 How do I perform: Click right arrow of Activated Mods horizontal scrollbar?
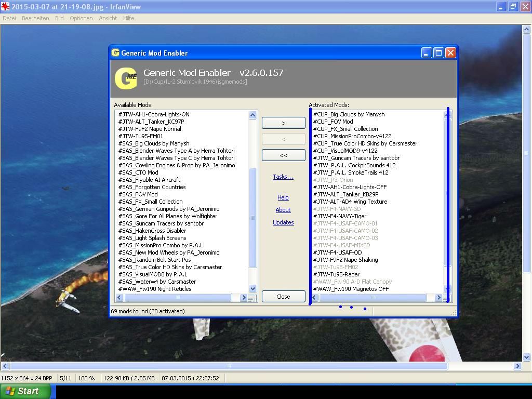click(x=438, y=298)
